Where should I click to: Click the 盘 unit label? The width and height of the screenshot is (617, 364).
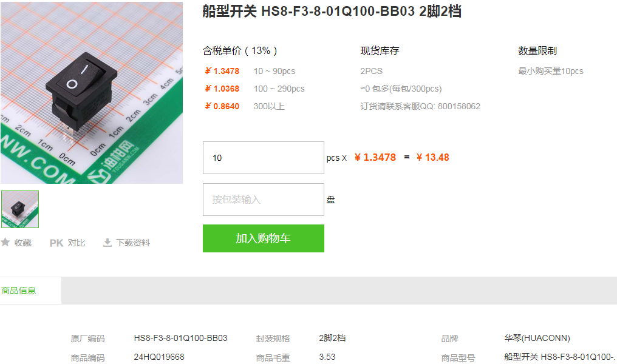(x=330, y=200)
